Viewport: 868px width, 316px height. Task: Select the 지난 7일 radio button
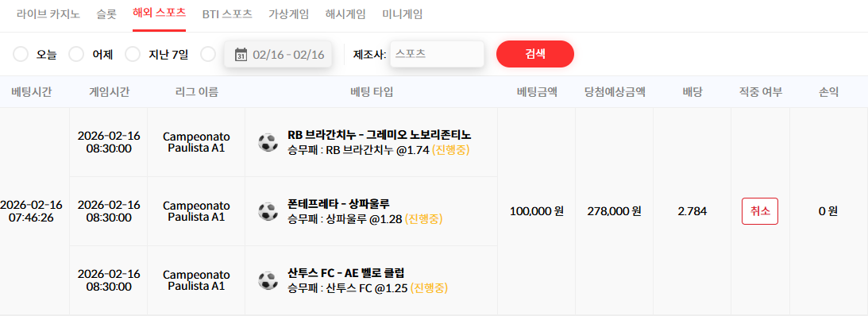click(133, 54)
